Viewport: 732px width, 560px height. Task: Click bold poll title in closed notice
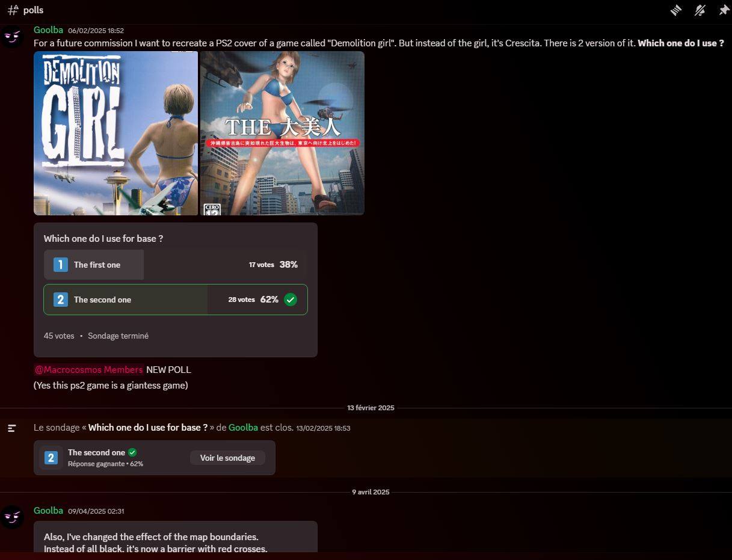click(148, 428)
